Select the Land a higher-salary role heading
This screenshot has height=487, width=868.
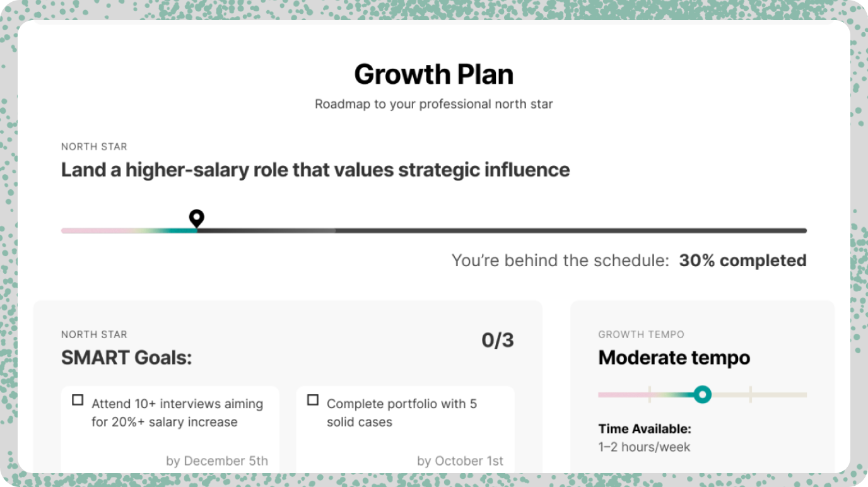315,170
